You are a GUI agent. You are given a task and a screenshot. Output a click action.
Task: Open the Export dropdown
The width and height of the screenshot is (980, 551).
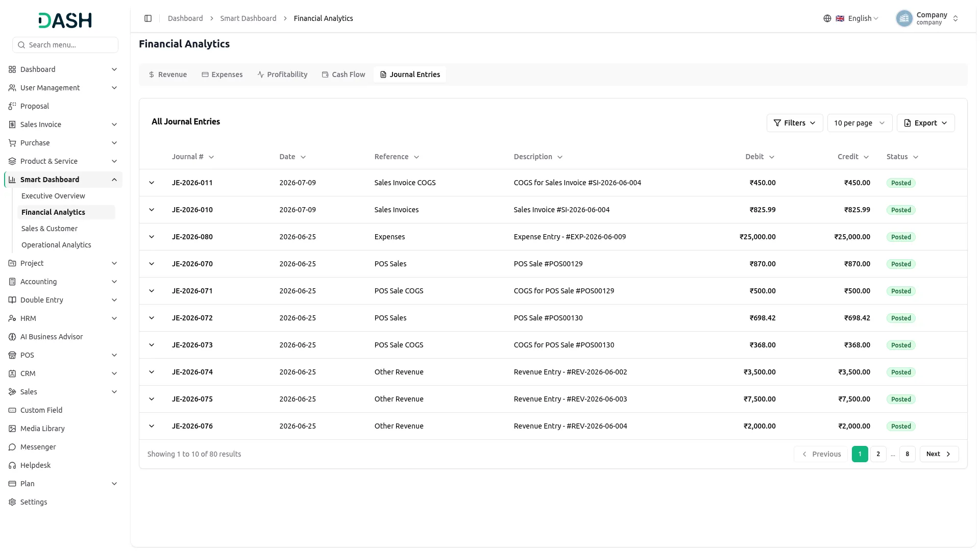[x=925, y=123]
